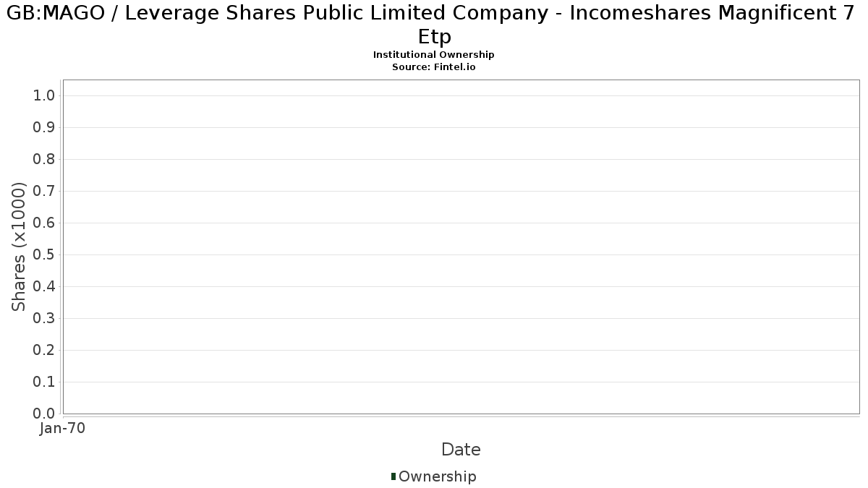Click the 0.6 y-axis tick label
Viewport: 868px width, 488px height.
(x=45, y=223)
